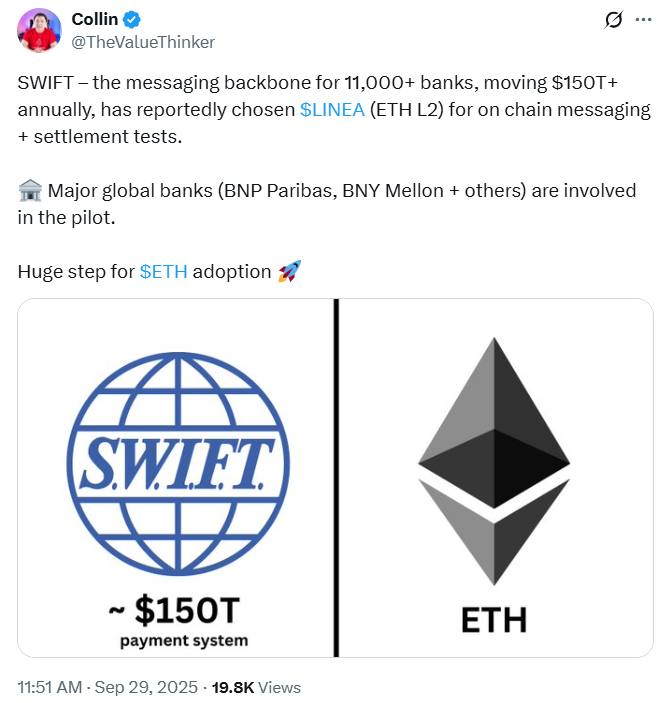Click the ETH label under diamond
The width and height of the screenshot is (672, 703).
[494, 621]
